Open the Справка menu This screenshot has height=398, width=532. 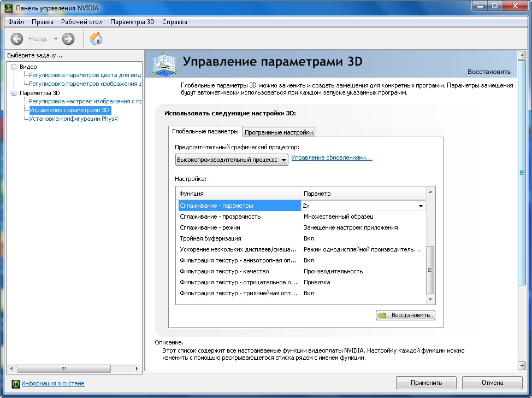pyautogui.click(x=175, y=22)
